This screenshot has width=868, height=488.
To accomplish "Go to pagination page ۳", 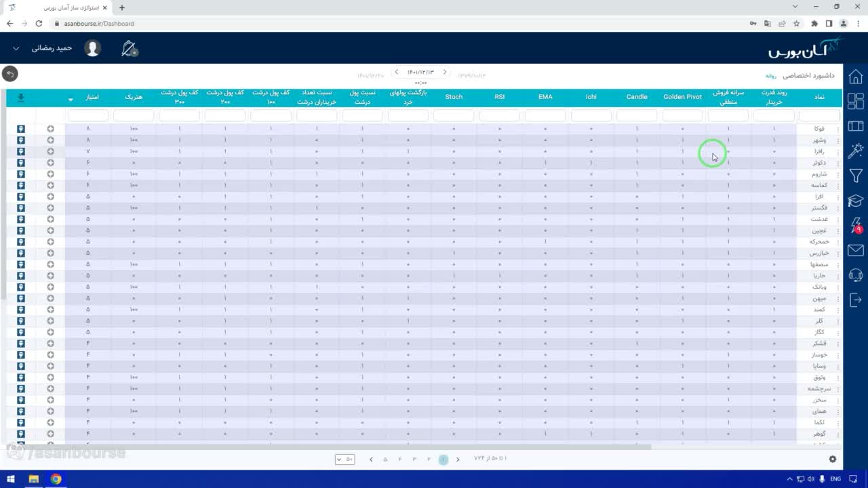I will 414,459.
